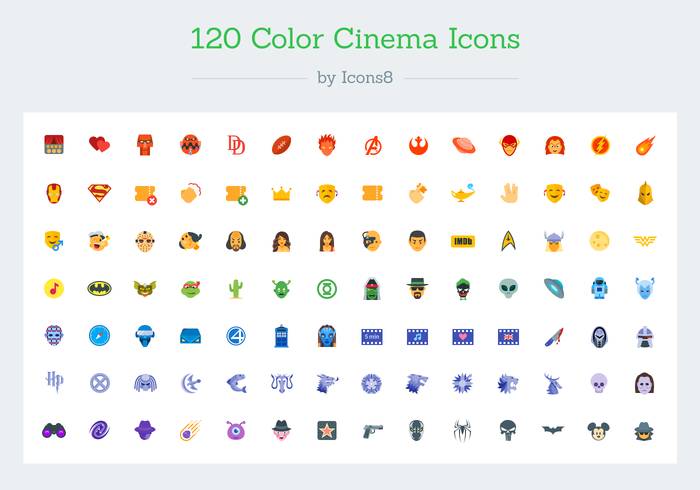
Task: Click the pale purple skull icon
Action: coord(598,383)
